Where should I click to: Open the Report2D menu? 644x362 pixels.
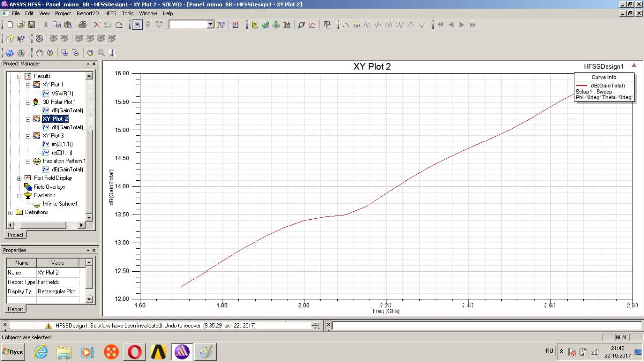88,13
